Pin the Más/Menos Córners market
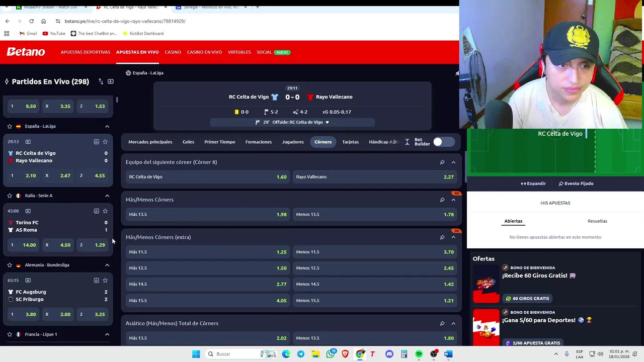The image size is (644, 362). [442, 200]
